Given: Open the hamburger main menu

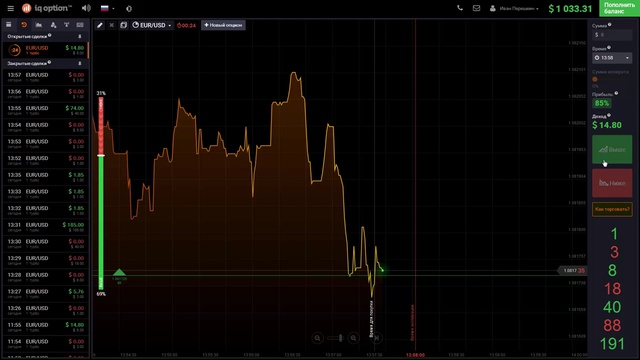Looking at the screenshot, I should (x=11, y=8).
